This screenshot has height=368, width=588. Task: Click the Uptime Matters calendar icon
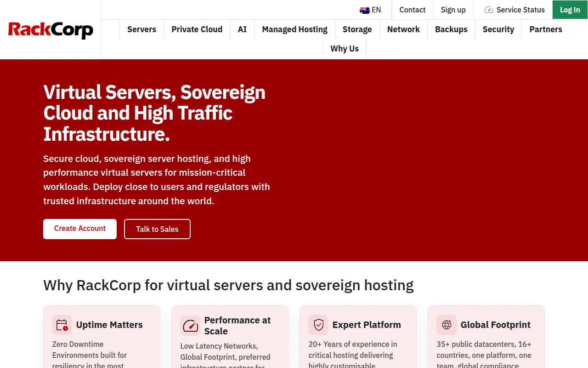[62, 325]
